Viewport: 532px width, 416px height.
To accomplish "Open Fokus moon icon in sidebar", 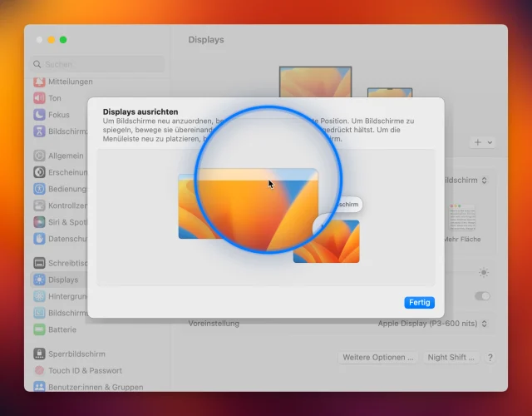I will coord(39,115).
